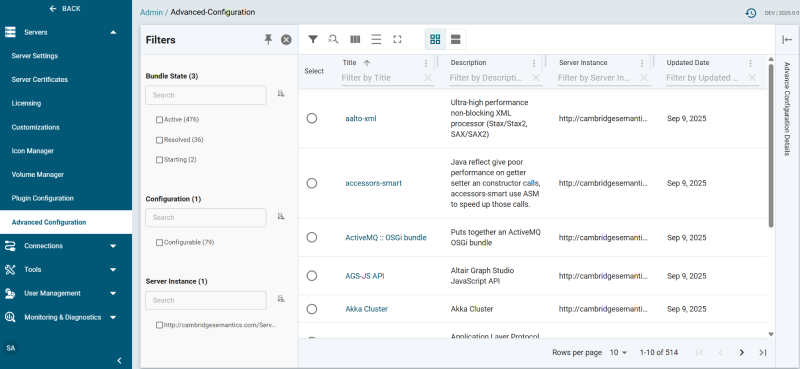Open Description column options menu
Viewport: 800px width, 369px height.
pyautogui.click(x=534, y=63)
